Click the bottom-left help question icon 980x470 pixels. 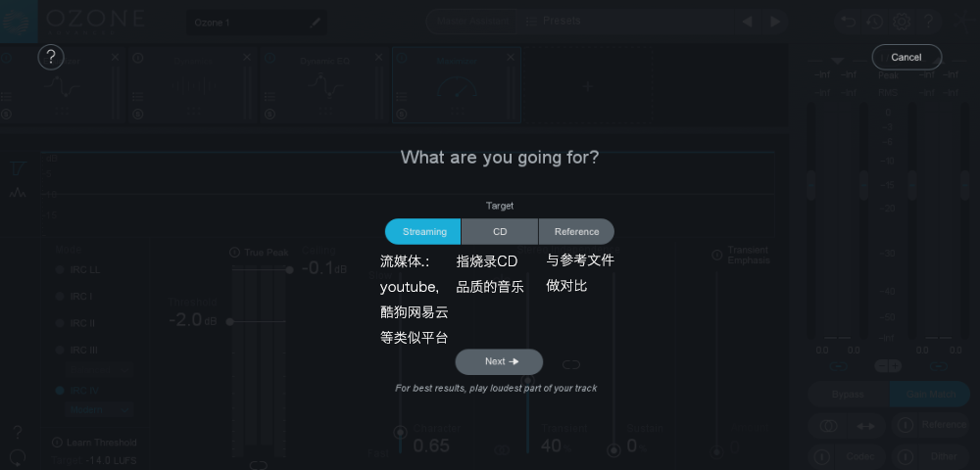pos(18,432)
